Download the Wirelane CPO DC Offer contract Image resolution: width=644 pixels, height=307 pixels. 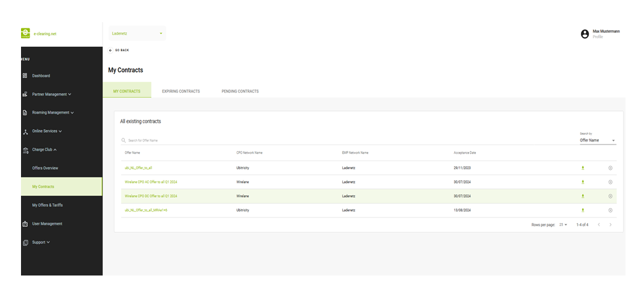[582, 196]
